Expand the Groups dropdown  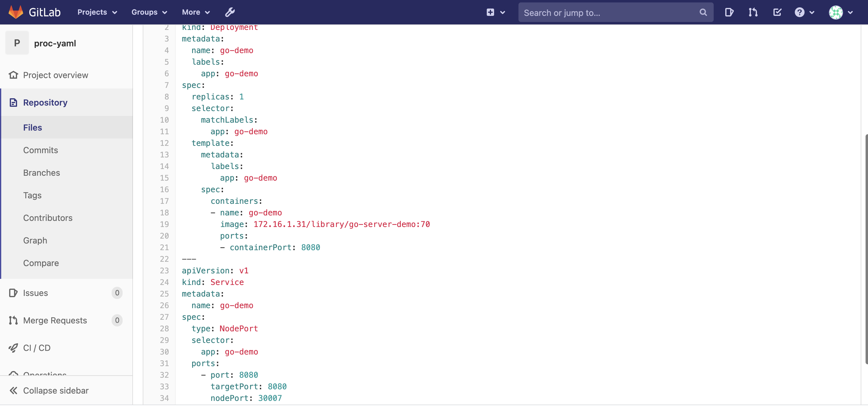149,12
